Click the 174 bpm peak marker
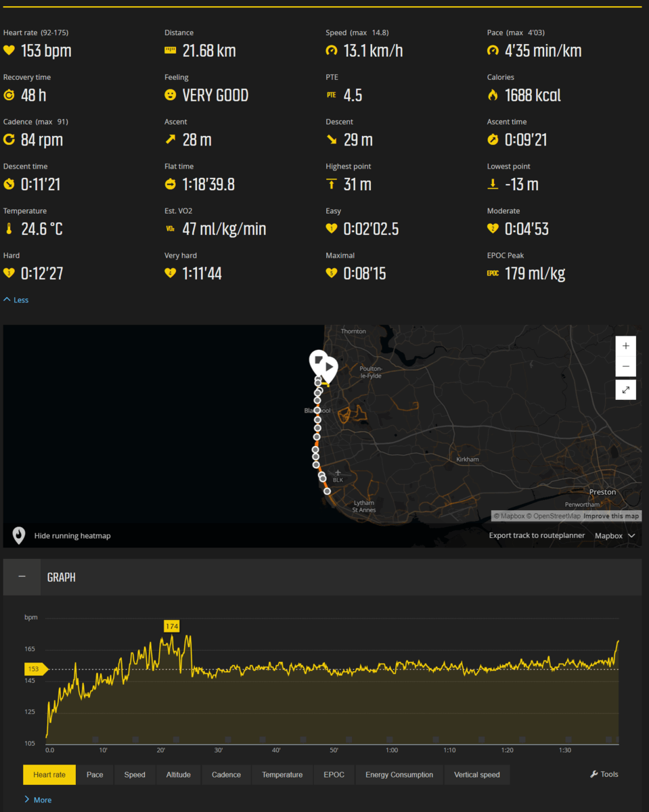Viewport: 649px width, 812px height. (172, 627)
